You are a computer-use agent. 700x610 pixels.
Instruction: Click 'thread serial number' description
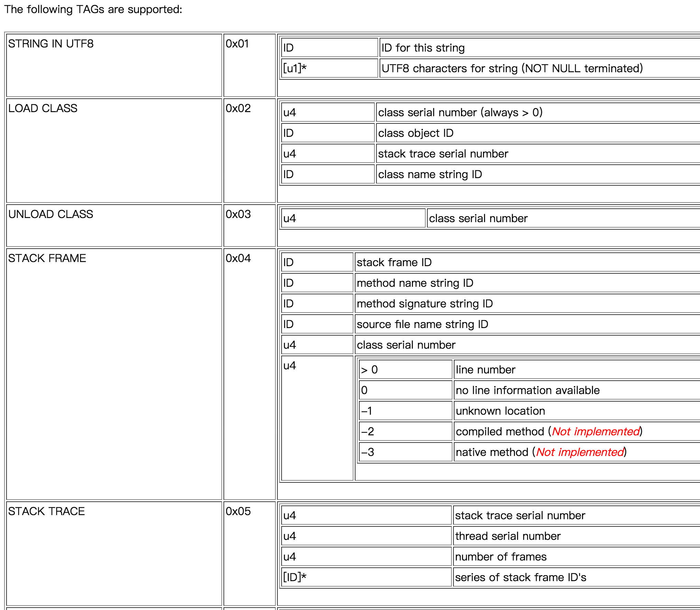[x=507, y=536]
